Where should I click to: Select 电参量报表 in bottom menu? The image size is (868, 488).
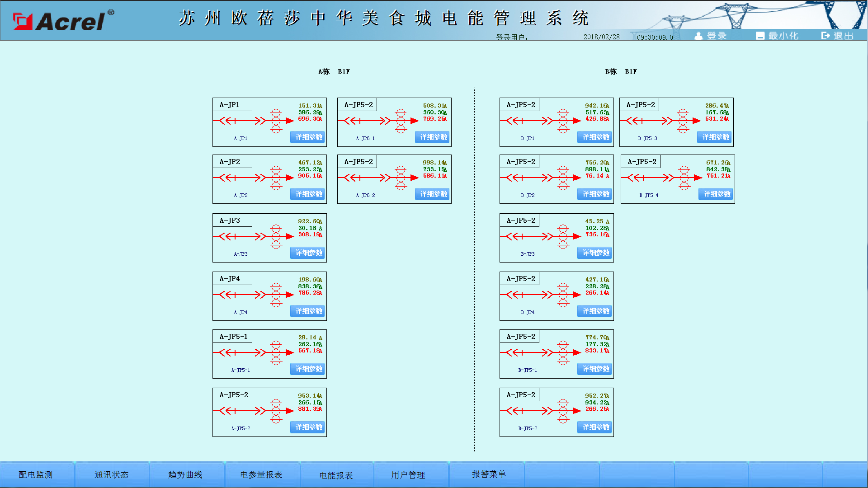coord(261,474)
